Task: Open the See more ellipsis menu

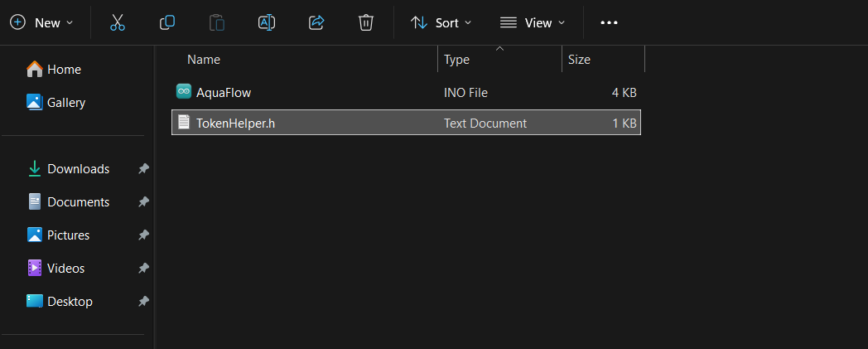Action: 609,23
